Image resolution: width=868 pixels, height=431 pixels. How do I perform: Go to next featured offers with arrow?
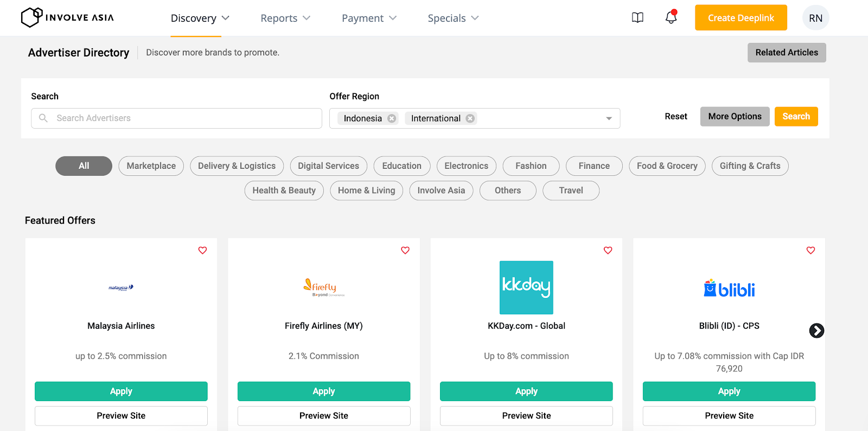click(816, 331)
